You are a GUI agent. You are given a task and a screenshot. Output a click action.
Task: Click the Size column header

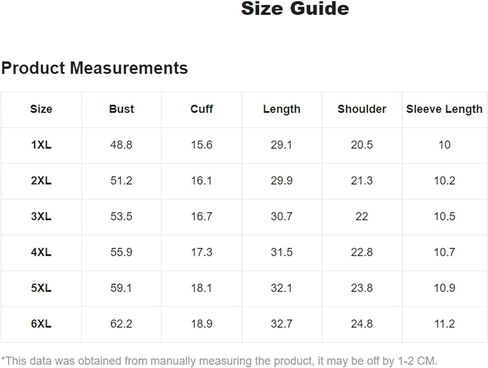[x=41, y=109]
